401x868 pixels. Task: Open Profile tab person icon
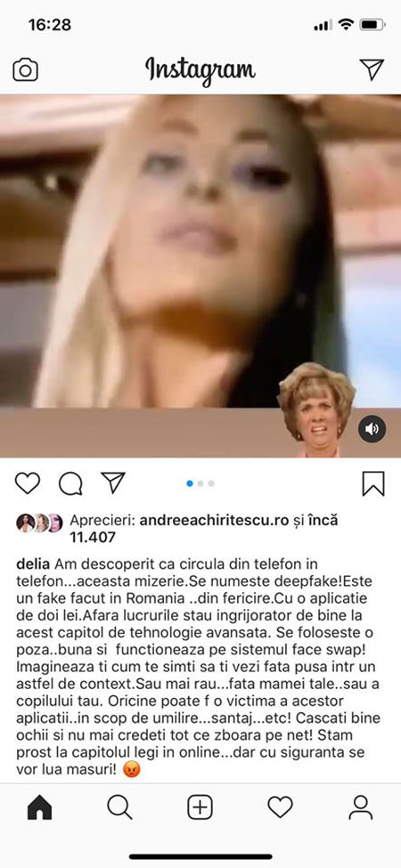click(x=361, y=807)
